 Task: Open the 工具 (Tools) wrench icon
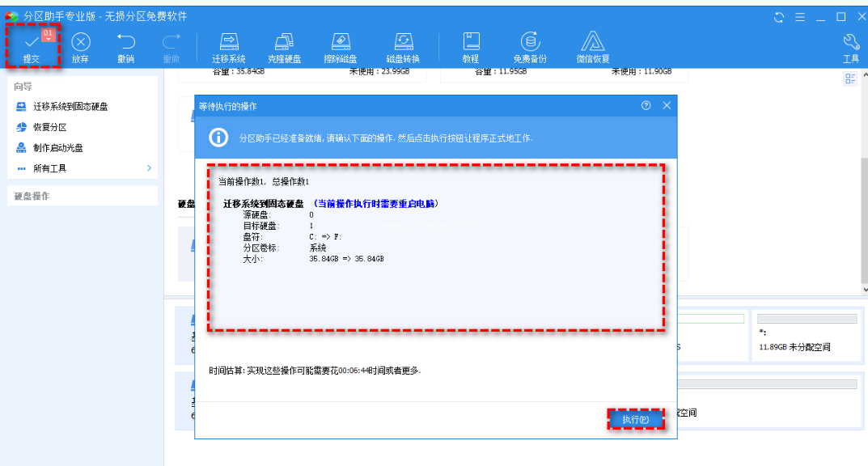tap(850, 46)
